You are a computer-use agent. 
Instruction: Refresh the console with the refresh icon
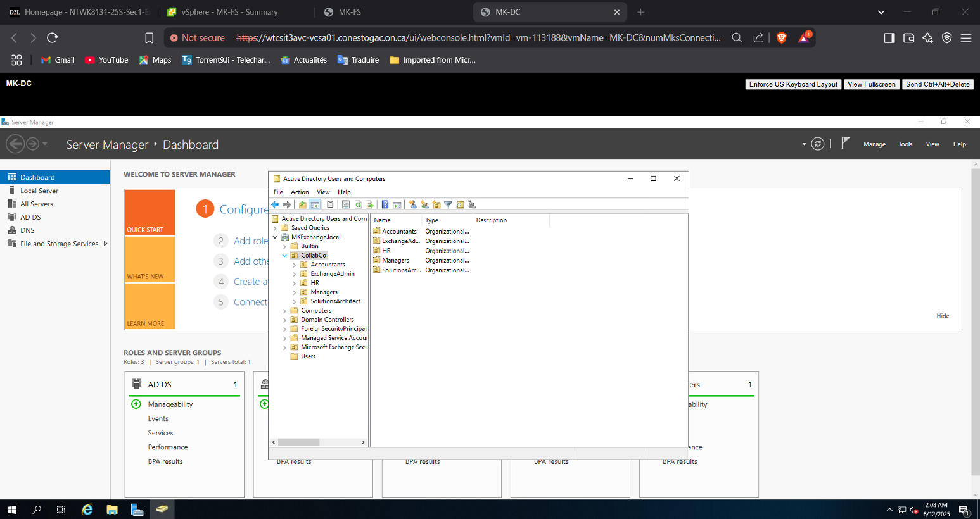click(358, 204)
